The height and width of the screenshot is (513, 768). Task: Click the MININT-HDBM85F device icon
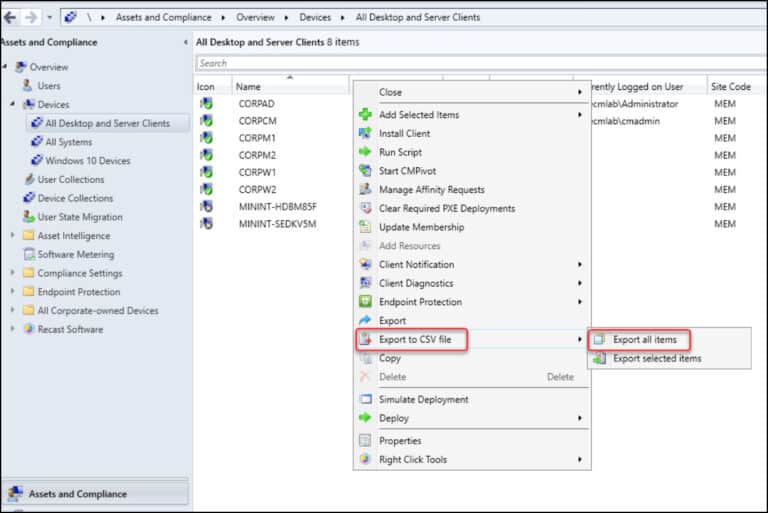click(x=207, y=206)
